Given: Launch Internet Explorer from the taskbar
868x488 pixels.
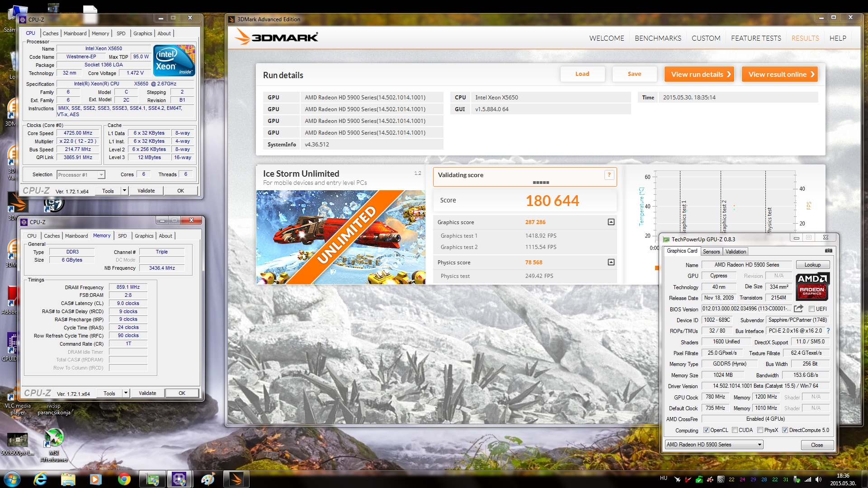Looking at the screenshot, I should pos(40,479).
